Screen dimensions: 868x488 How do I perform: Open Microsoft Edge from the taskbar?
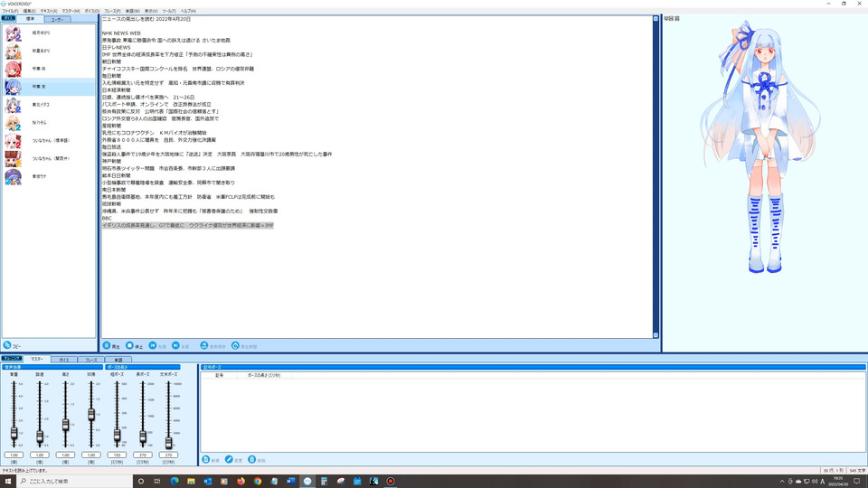coord(175,482)
